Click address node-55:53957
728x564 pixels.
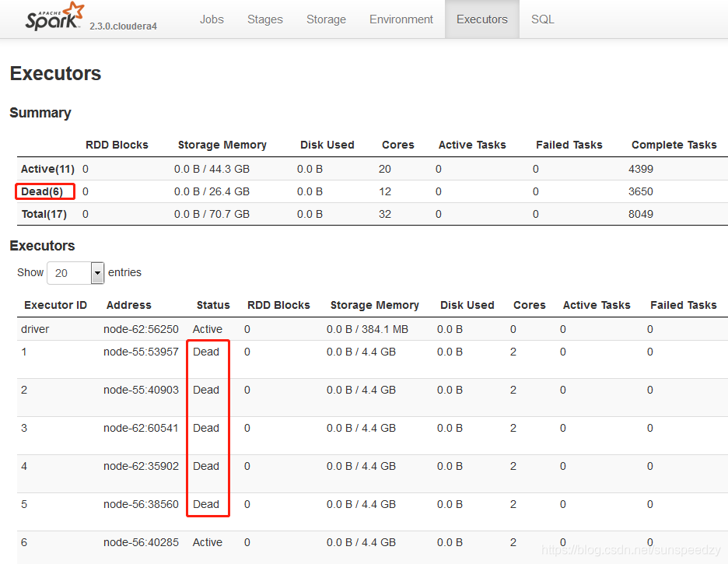click(141, 352)
